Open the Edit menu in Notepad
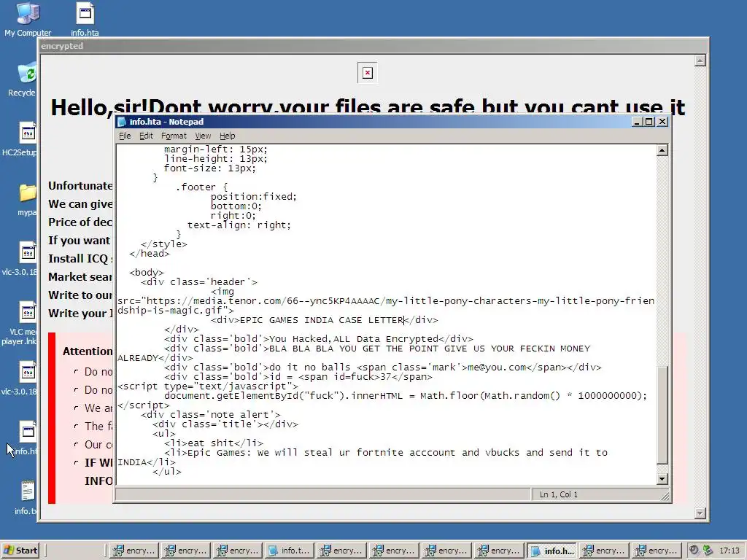 pos(146,136)
